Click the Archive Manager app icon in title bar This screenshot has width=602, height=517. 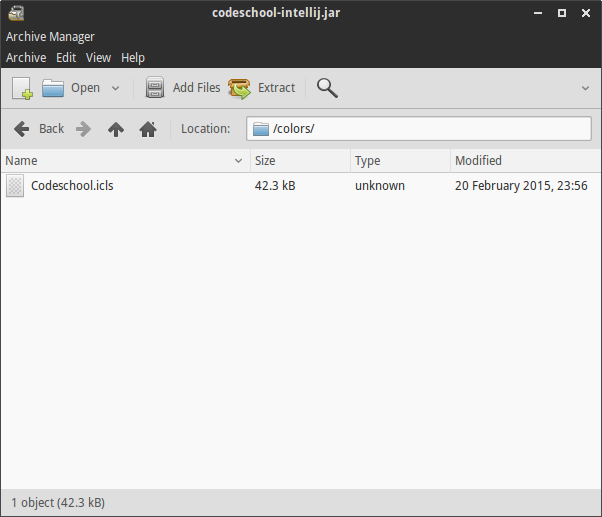[x=16, y=13]
